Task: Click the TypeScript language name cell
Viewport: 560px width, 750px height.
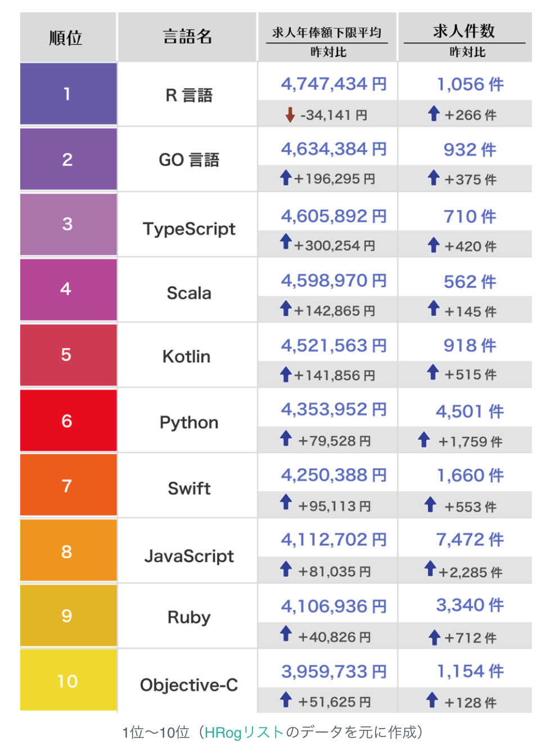Action: point(189,229)
